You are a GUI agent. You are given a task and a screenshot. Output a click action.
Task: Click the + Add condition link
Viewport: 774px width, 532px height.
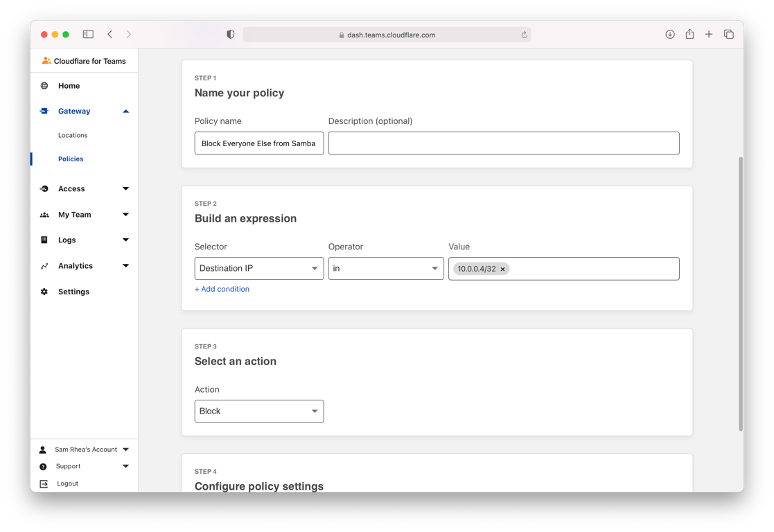click(x=222, y=289)
